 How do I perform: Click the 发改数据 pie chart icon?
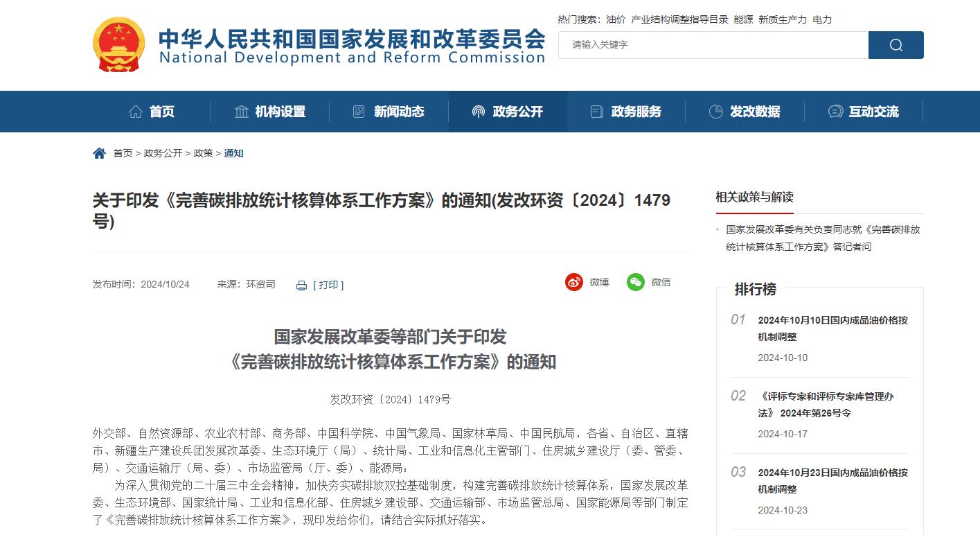click(716, 112)
